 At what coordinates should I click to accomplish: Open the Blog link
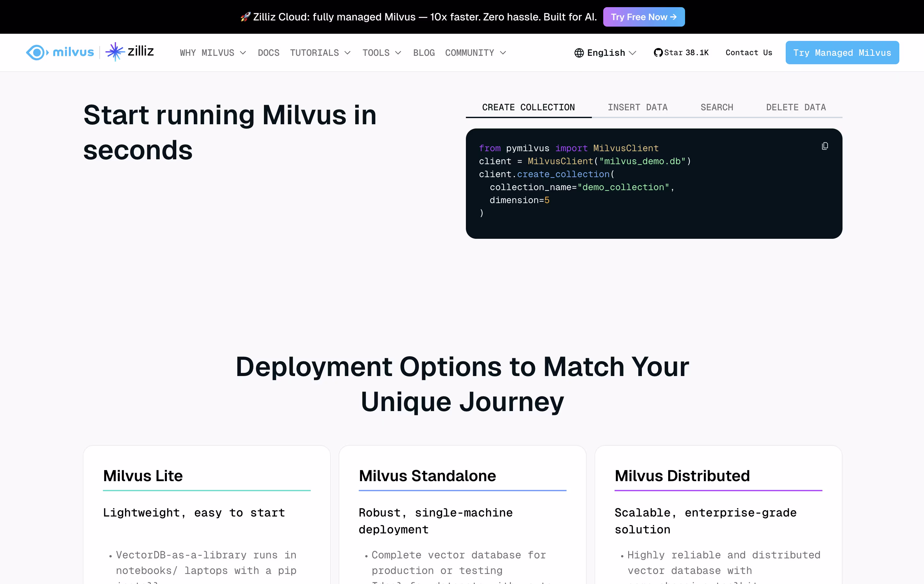(424, 53)
